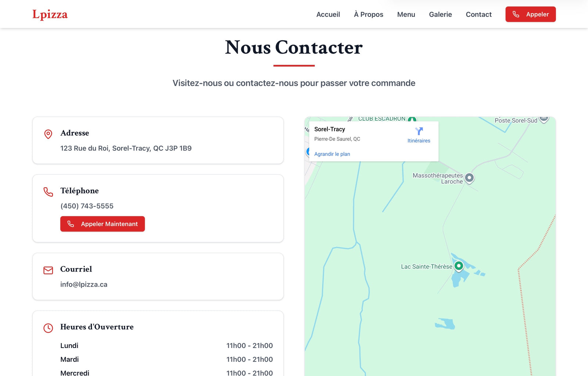Open the Accueil nav link
Image resolution: width=588 pixels, height=376 pixels.
tap(328, 14)
